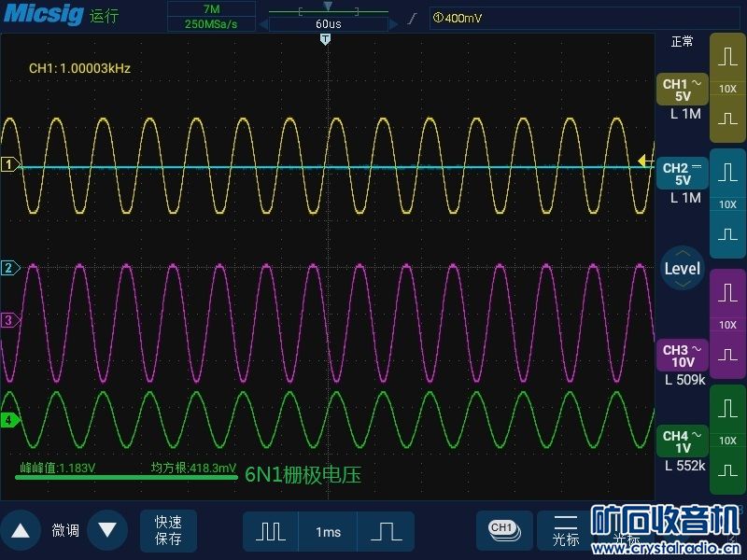Tap the CH1: 1.00003kHz frequency readout
Image resolution: width=747 pixels, height=560 pixels.
click(79, 68)
